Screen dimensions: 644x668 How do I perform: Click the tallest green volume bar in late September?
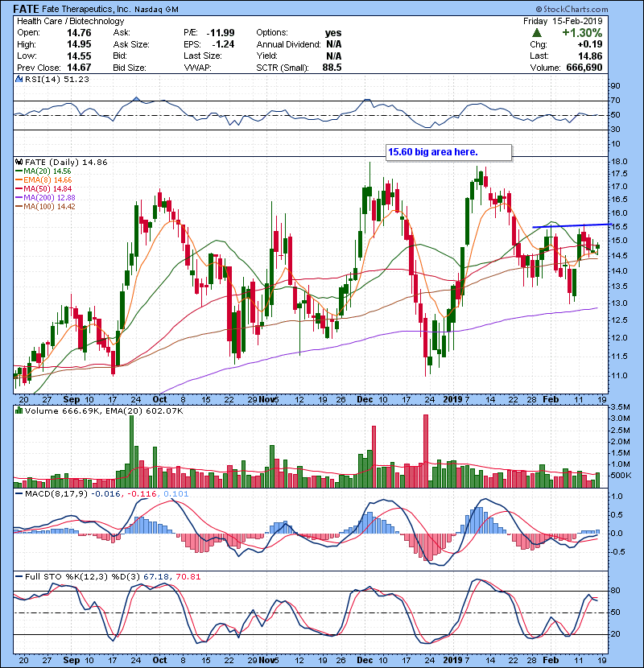point(132,452)
